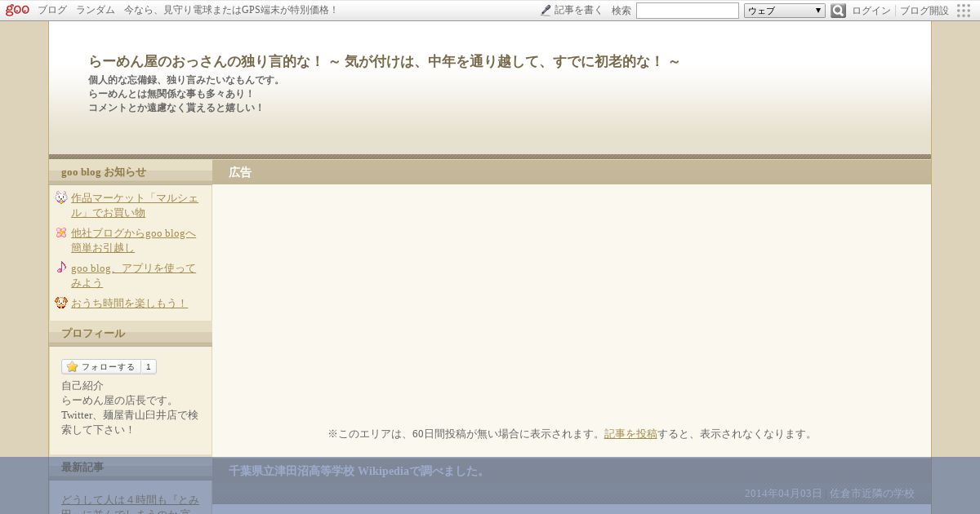Click the フォローする follow button

(100, 366)
